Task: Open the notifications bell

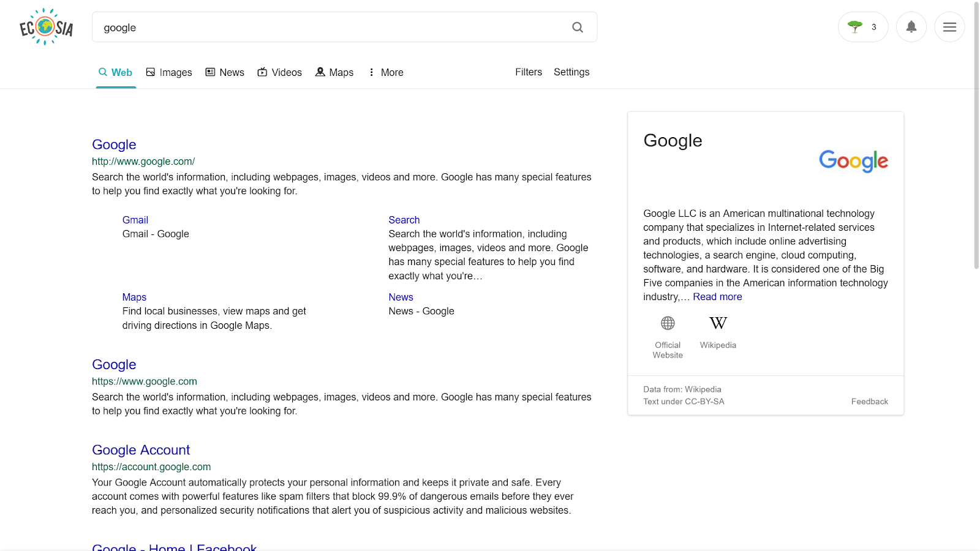Action: pos(911,27)
